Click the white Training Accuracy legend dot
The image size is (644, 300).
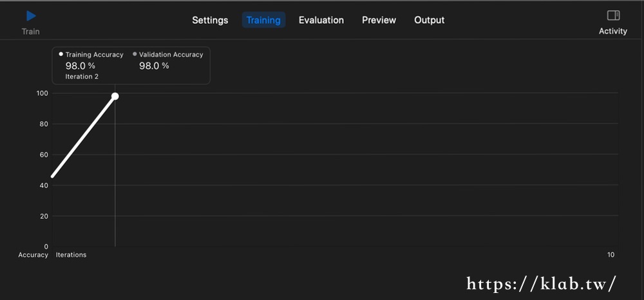click(x=61, y=55)
